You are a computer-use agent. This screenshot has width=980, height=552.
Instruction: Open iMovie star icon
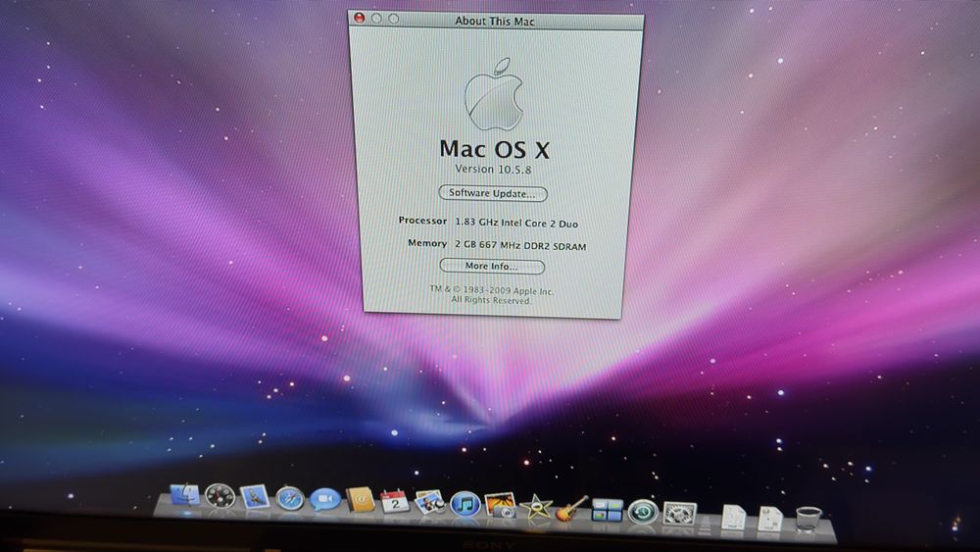(536, 507)
